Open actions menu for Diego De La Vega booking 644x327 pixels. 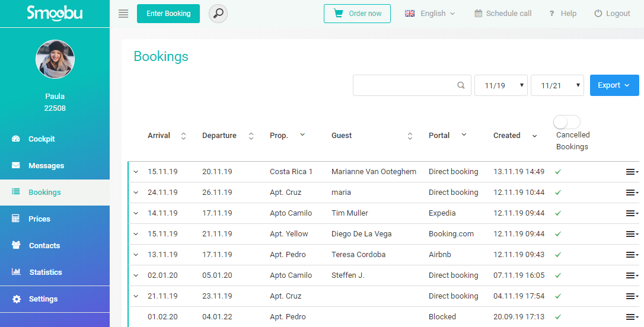coord(632,234)
